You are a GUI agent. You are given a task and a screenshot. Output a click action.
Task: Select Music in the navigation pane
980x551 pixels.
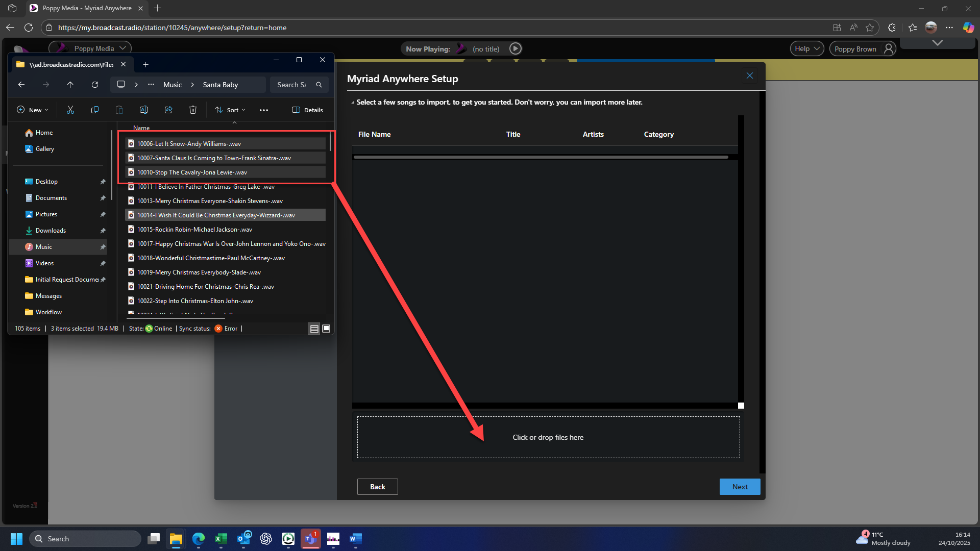click(x=44, y=247)
